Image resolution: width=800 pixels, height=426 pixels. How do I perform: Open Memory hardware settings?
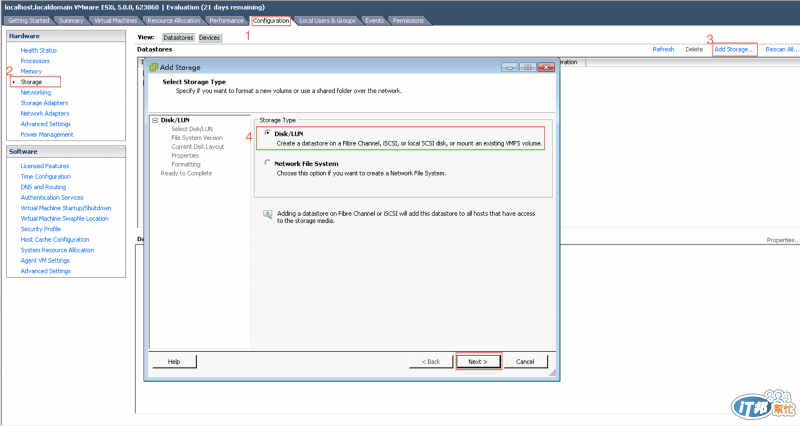click(31, 71)
